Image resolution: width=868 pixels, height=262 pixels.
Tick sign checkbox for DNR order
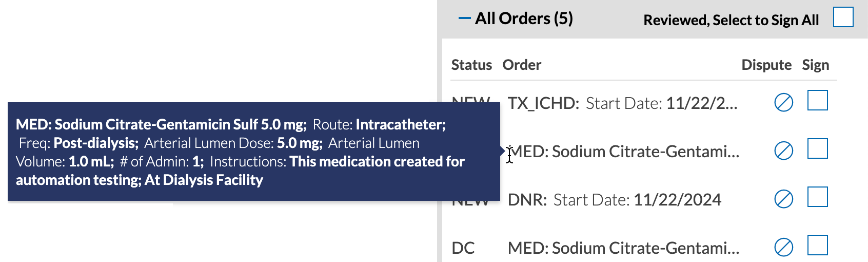pyautogui.click(x=818, y=197)
